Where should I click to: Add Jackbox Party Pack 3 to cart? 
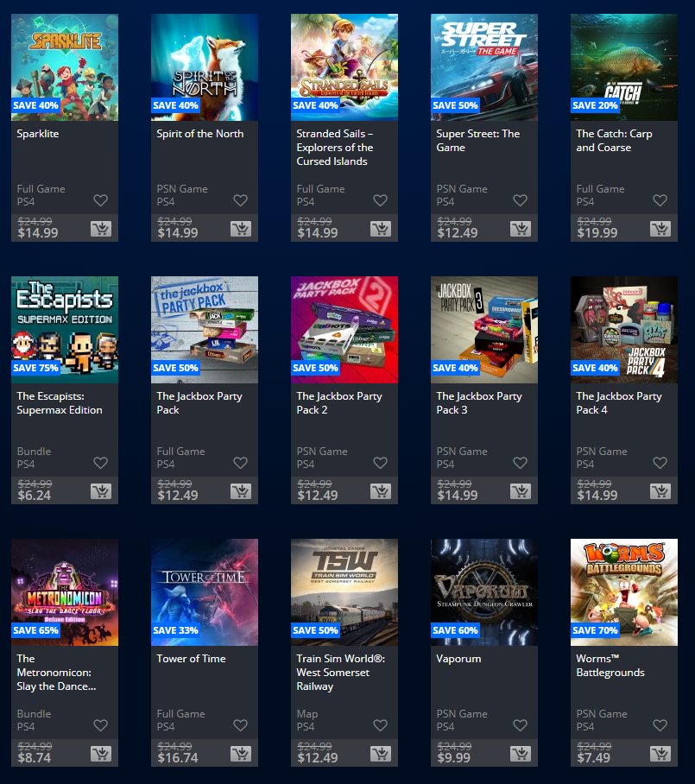(x=521, y=491)
